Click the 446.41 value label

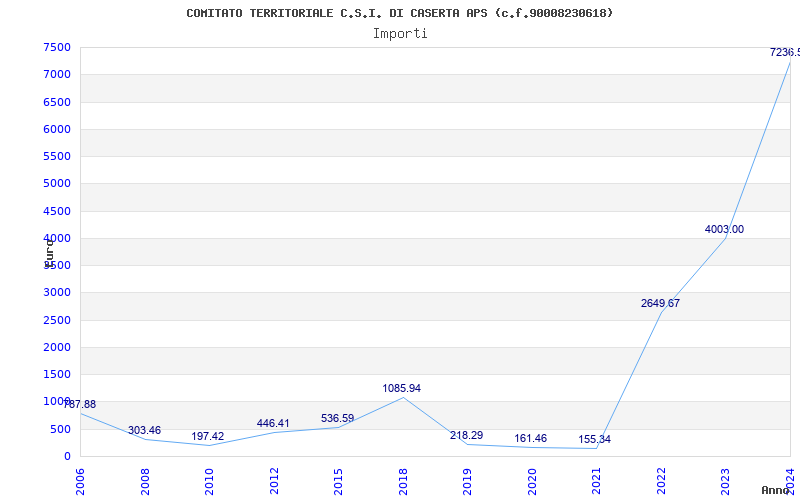tap(273, 423)
